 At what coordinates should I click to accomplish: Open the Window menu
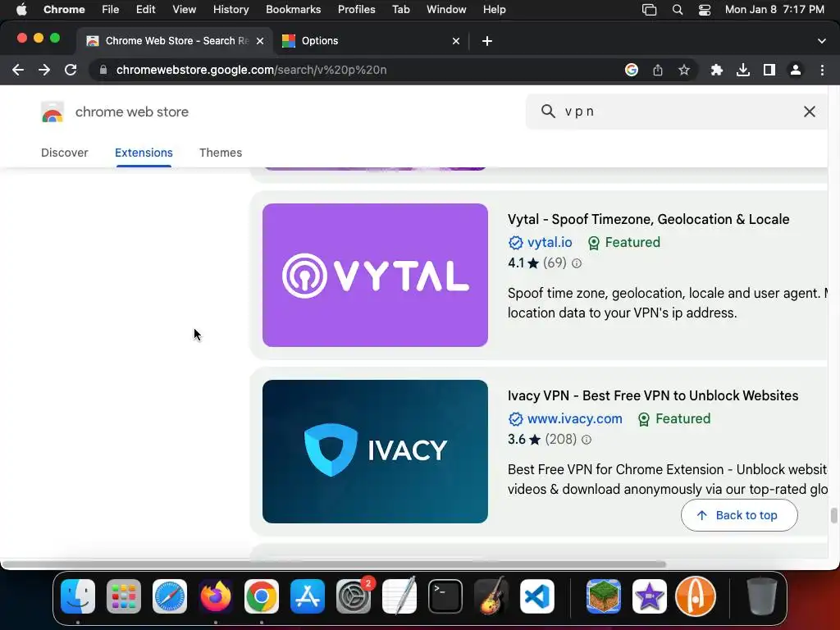pos(446,10)
